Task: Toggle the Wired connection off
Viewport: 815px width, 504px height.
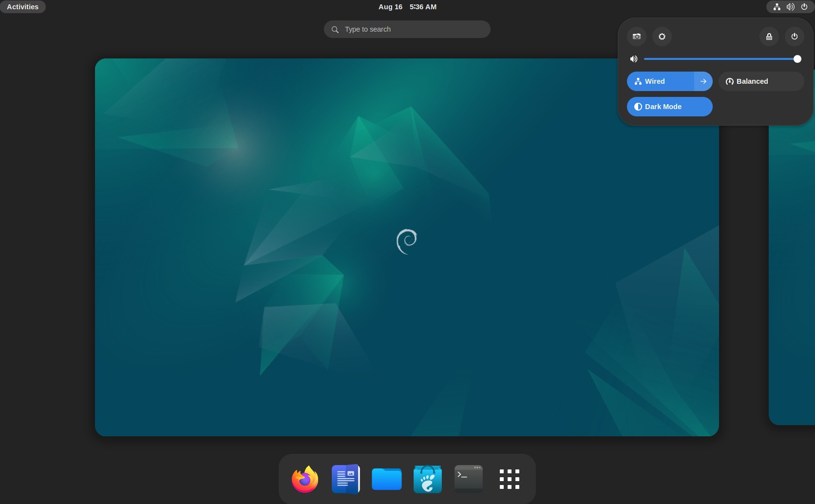Action: pyautogui.click(x=661, y=81)
